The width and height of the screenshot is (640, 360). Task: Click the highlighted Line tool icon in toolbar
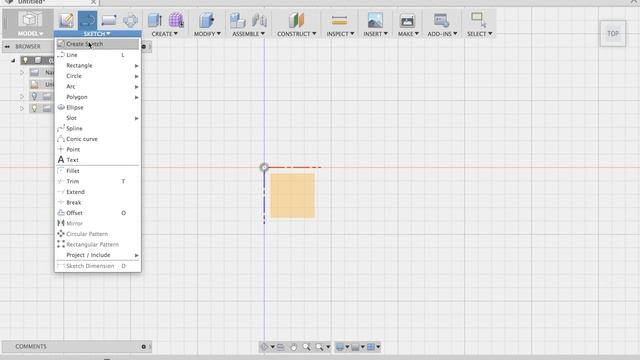87,20
